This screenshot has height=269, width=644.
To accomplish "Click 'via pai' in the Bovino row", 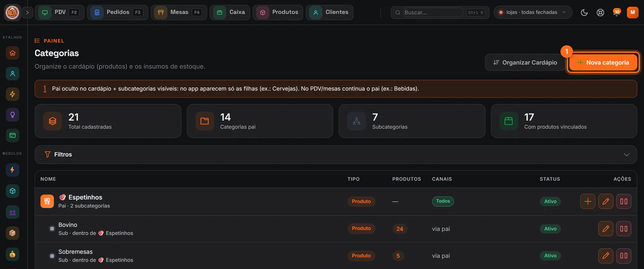I will (441, 229).
